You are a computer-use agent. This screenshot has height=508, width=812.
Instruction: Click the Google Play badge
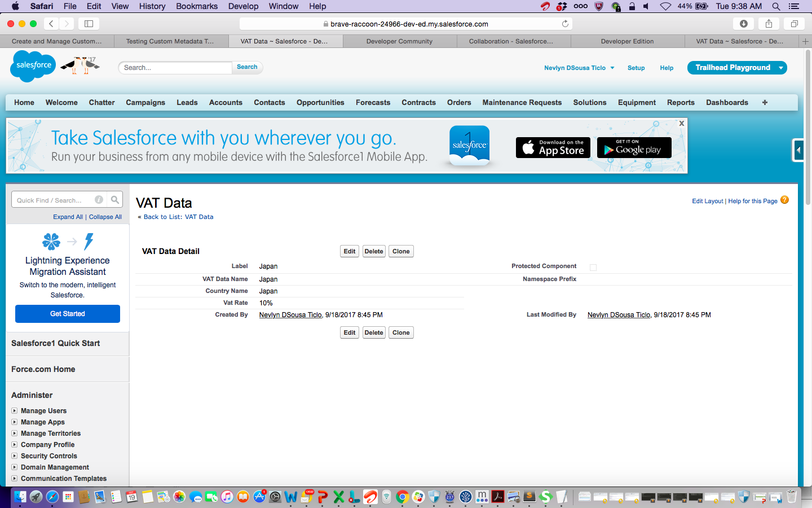point(634,148)
